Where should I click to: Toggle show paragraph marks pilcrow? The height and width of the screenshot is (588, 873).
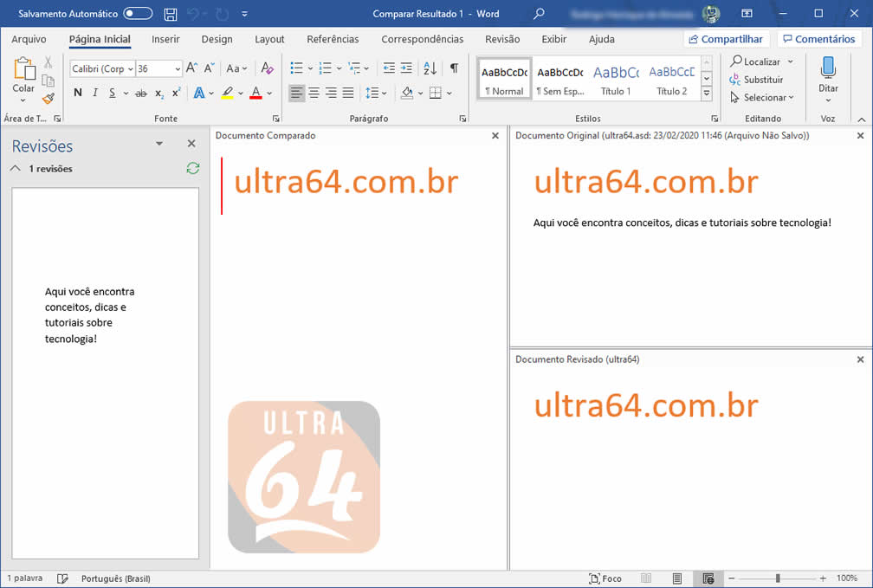click(x=453, y=68)
